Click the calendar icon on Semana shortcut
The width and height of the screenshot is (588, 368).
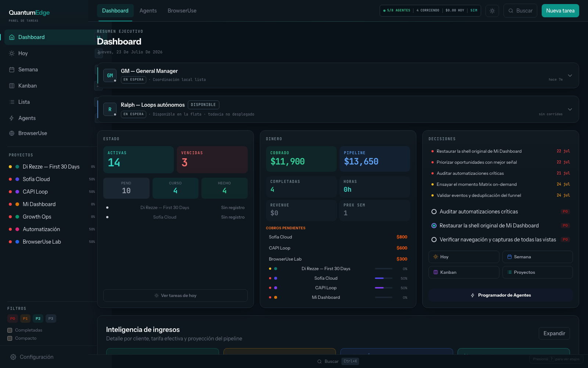coord(509,257)
